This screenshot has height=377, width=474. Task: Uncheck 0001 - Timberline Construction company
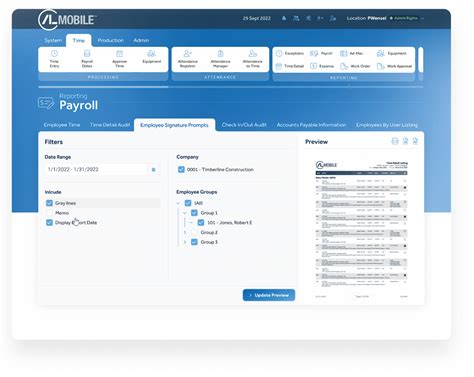pos(181,169)
